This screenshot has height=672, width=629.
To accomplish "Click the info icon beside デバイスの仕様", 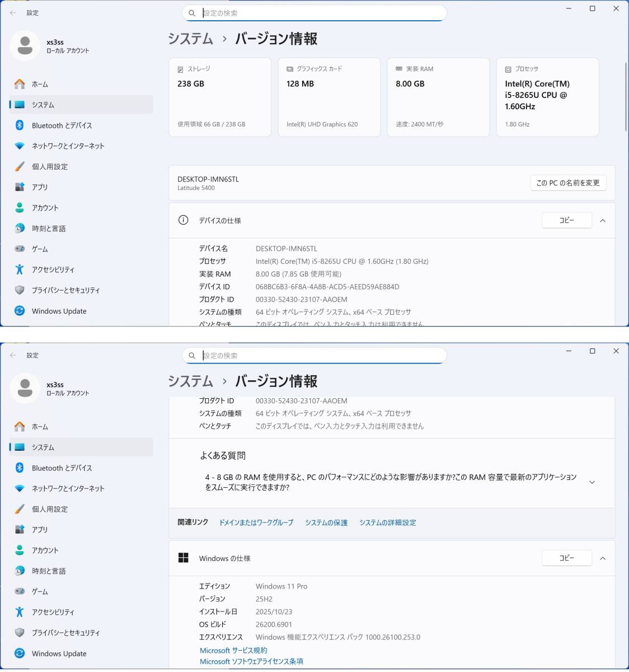I will tap(183, 220).
